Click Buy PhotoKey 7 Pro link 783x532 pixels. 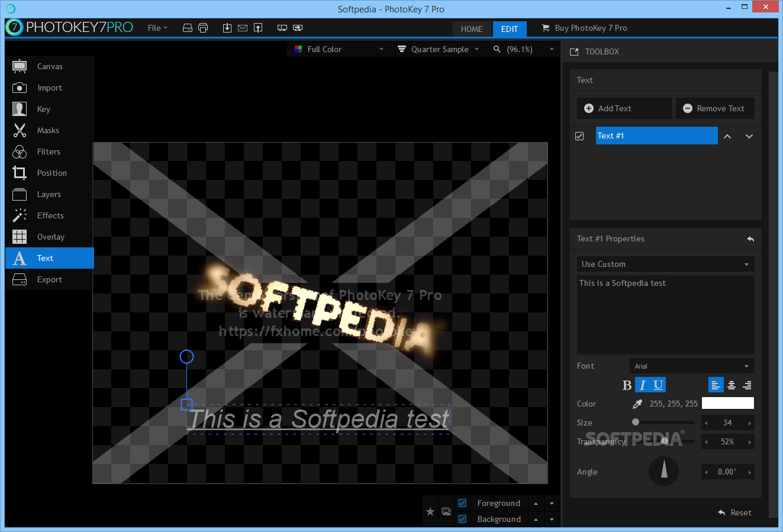coord(585,28)
